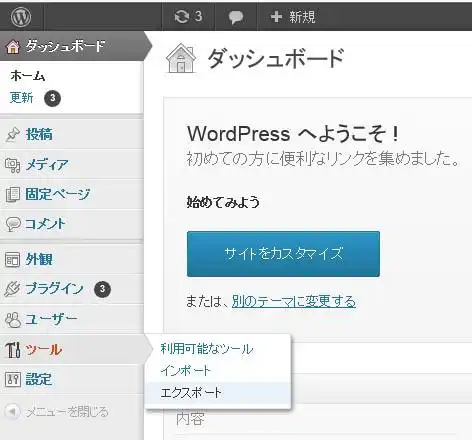The height and width of the screenshot is (440, 472).
Task: Open the WordPress logo menu
Action: pyautogui.click(x=21, y=17)
